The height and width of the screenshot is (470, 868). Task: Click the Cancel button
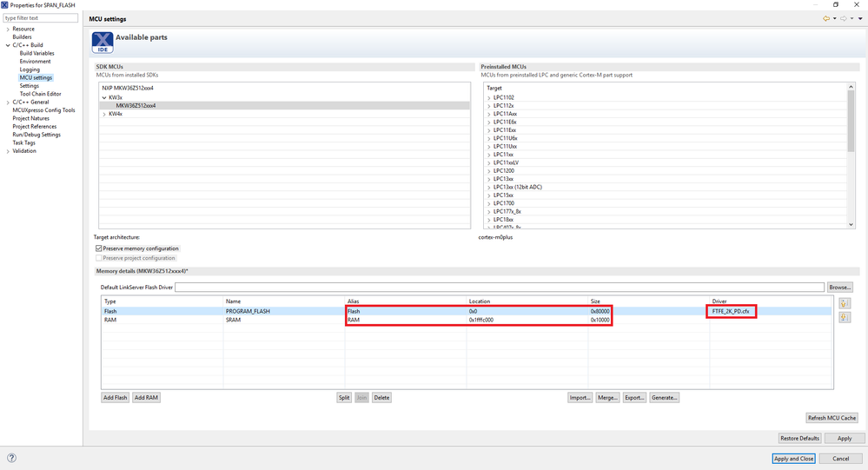click(840, 459)
